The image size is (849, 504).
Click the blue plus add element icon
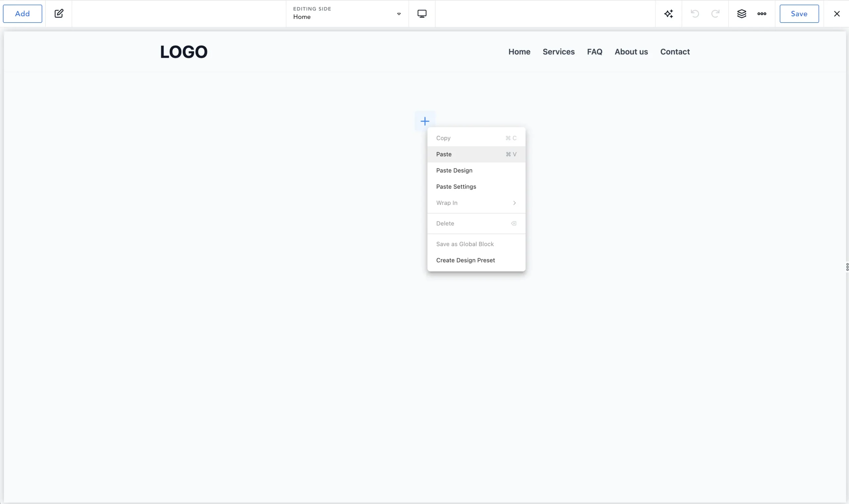click(424, 121)
